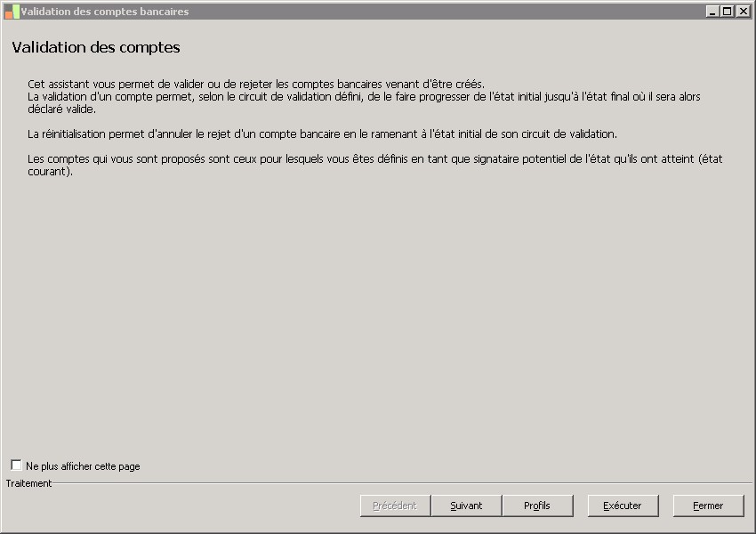Viewport: 756px width, 534px height.
Task: Click the 'Traitement' group label
Action: pos(28,483)
